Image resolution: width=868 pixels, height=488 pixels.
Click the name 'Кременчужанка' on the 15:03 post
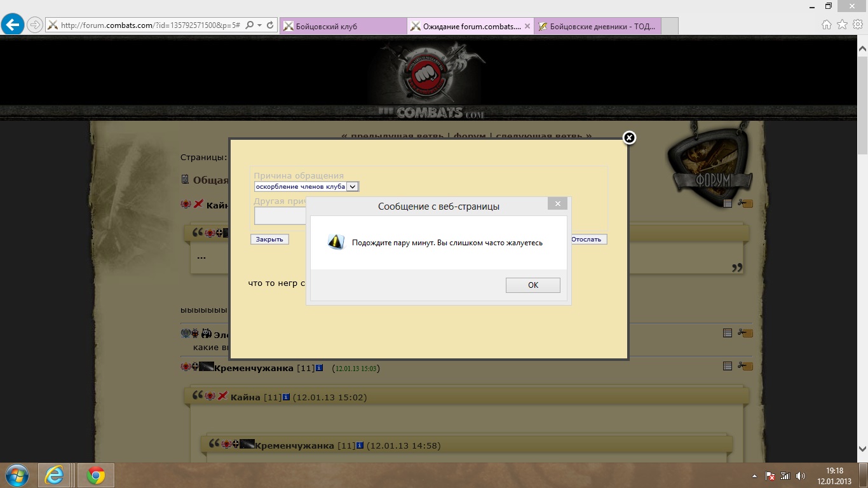click(x=254, y=368)
